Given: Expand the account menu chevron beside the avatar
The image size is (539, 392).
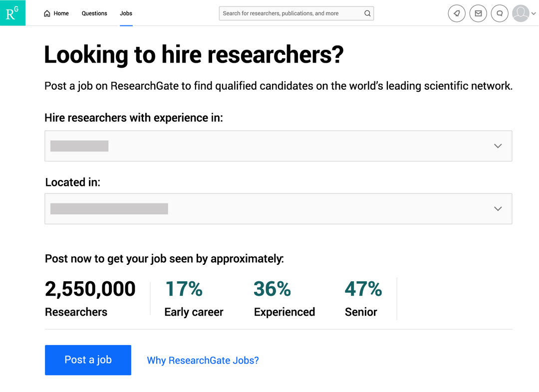Looking at the screenshot, I should 534,13.
